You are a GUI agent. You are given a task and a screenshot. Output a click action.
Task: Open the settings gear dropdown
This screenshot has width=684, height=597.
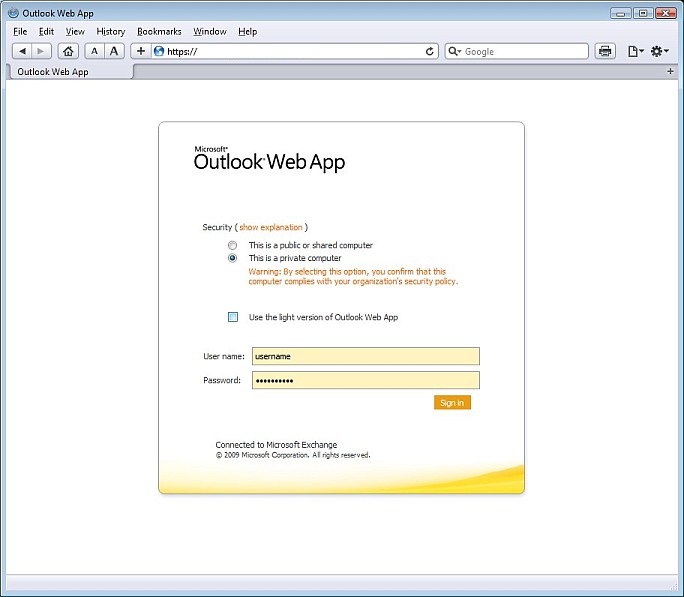tap(660, 51)
